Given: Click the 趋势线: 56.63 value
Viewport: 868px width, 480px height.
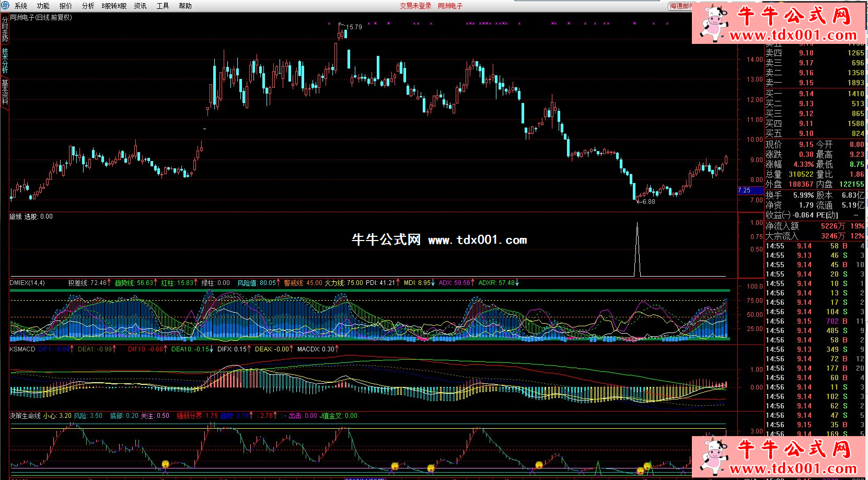Looking at the screenshot, I should click(134, 283).
